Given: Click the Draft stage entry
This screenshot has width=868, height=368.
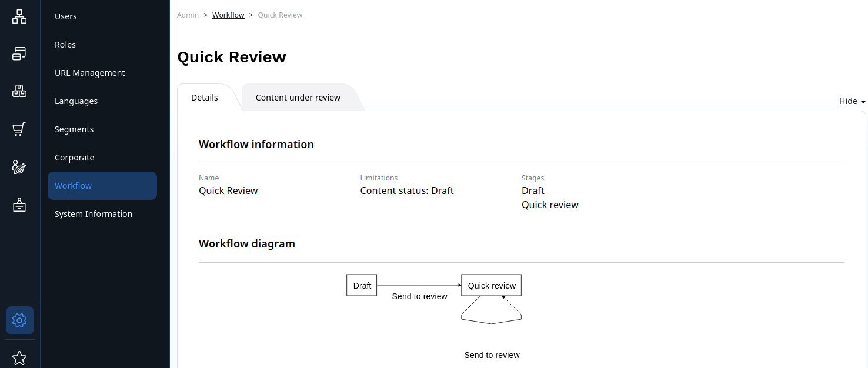Looking at the screenshot, I should click(533, 190).
